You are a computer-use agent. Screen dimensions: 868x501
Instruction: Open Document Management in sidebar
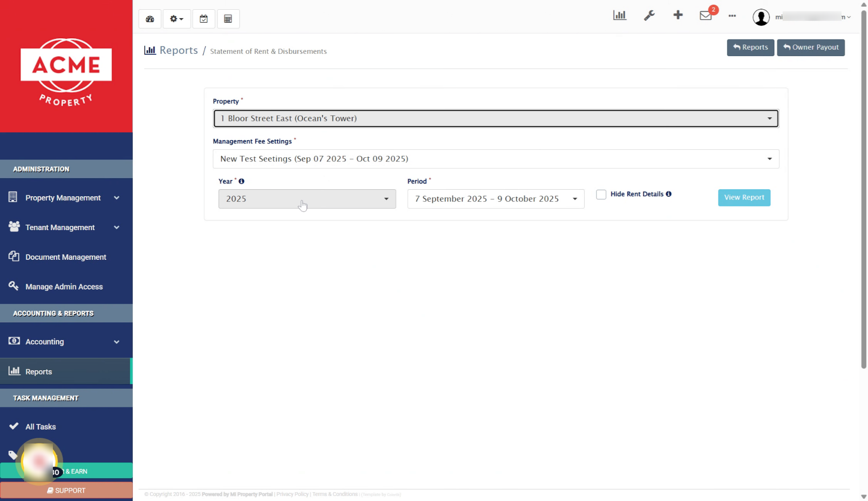pos(66,257)
